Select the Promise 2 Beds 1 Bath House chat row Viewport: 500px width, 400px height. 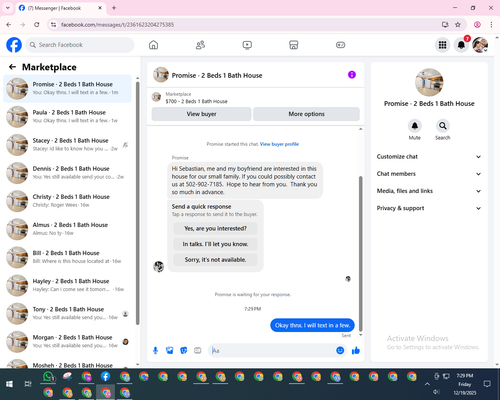click(68, 88)
